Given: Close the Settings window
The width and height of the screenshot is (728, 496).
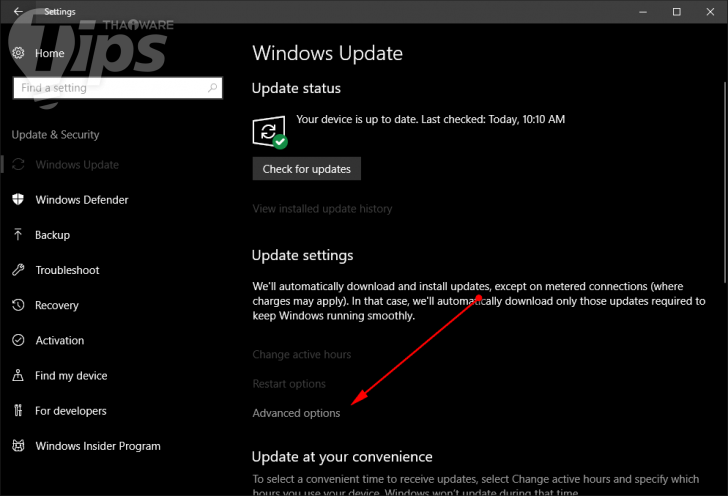Looking at the screenshot, I should (x=710, y=12).
